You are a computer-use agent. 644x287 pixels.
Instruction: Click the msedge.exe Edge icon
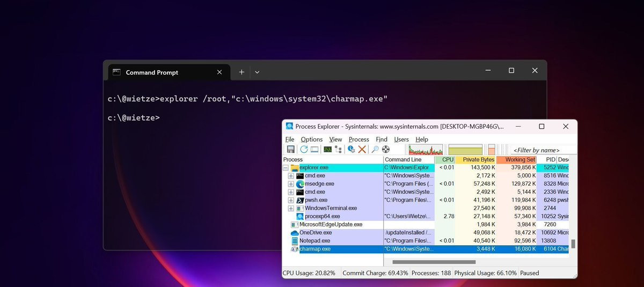300,184
